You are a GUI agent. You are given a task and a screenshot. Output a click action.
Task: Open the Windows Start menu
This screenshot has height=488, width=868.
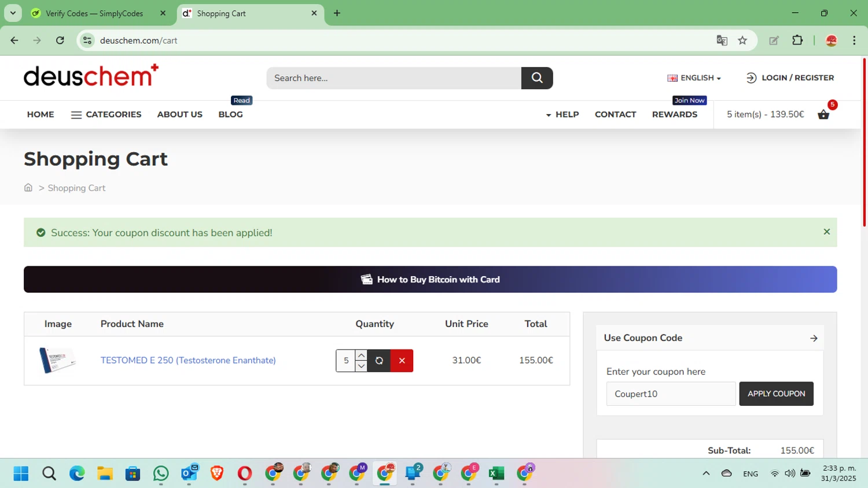tap(21, 474)
